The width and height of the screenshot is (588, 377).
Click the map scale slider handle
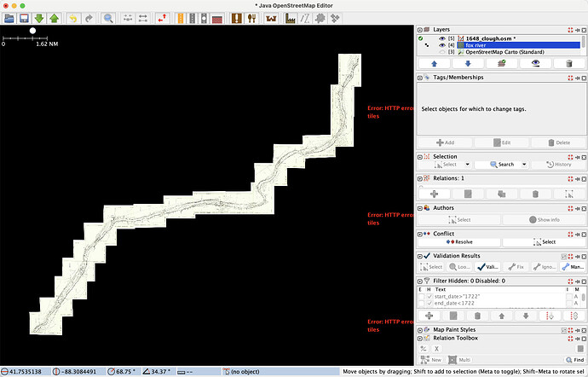[x=32, y=31]
